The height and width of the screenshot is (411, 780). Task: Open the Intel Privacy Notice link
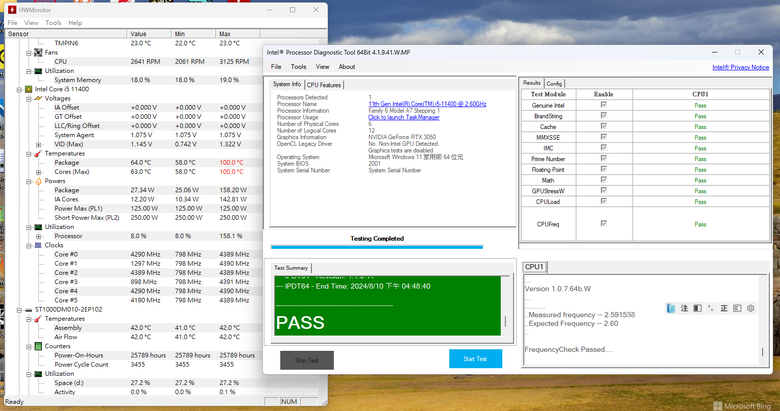[x=741, y=67]
